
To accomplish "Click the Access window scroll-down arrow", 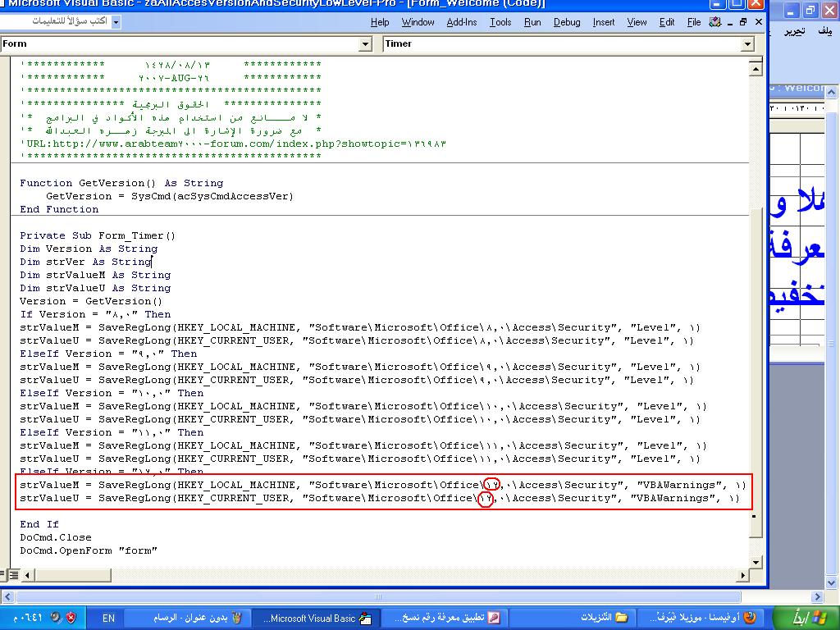I will pos(832,583).
